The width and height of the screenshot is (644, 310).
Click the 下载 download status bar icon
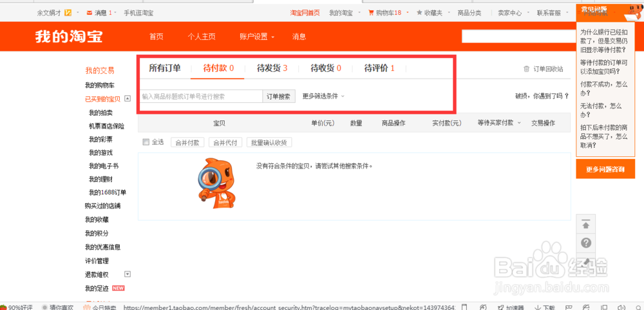pyautogui.click(x=545, y=307)
